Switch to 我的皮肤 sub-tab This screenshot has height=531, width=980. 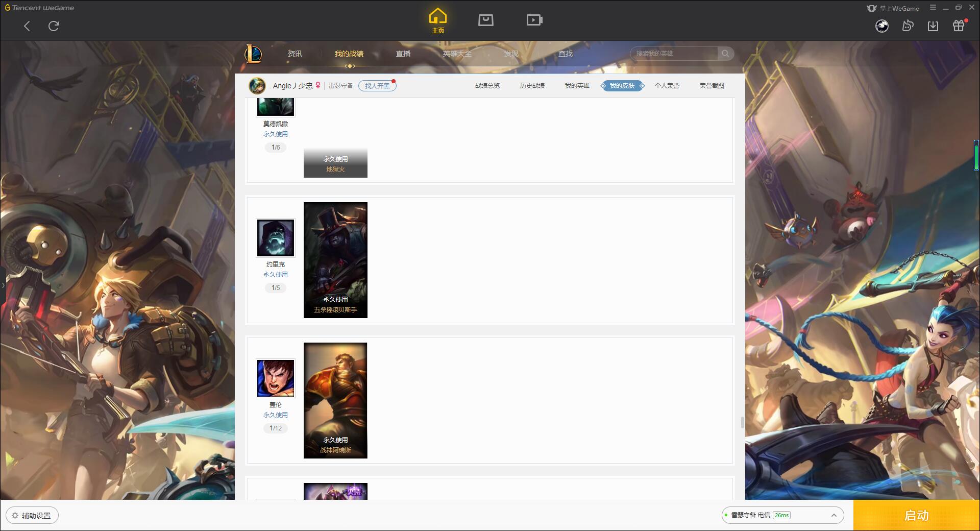(622, 86)
